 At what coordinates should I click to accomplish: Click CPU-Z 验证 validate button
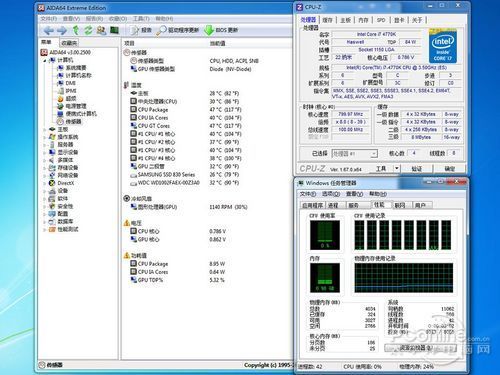(x=417, y=168)
